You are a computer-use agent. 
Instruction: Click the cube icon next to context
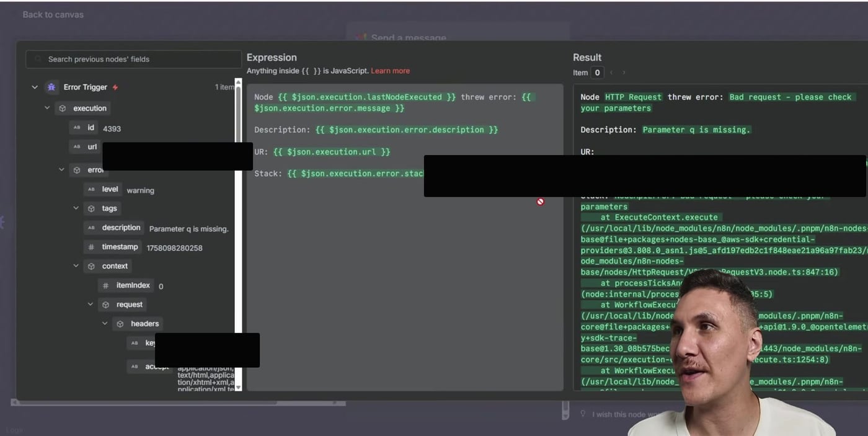[x=91, y=267]
